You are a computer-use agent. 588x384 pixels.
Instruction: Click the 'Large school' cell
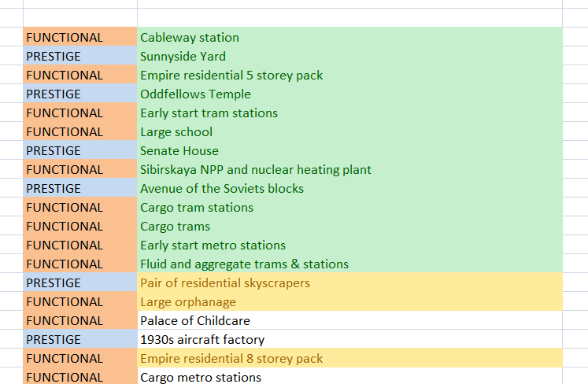click(176, 132)
